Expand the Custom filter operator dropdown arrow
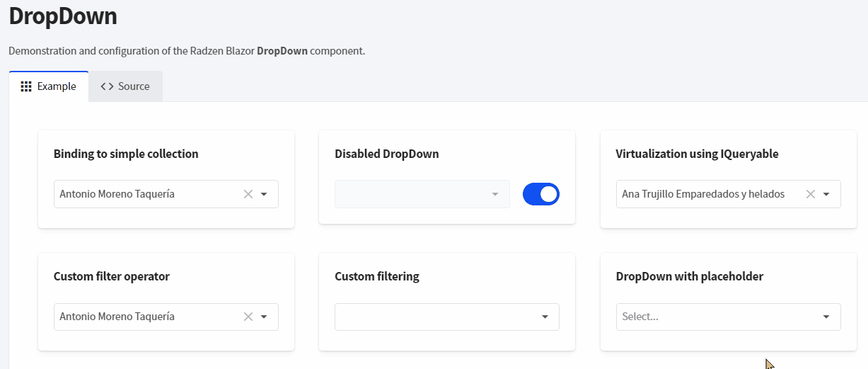 tap(264, 317)
